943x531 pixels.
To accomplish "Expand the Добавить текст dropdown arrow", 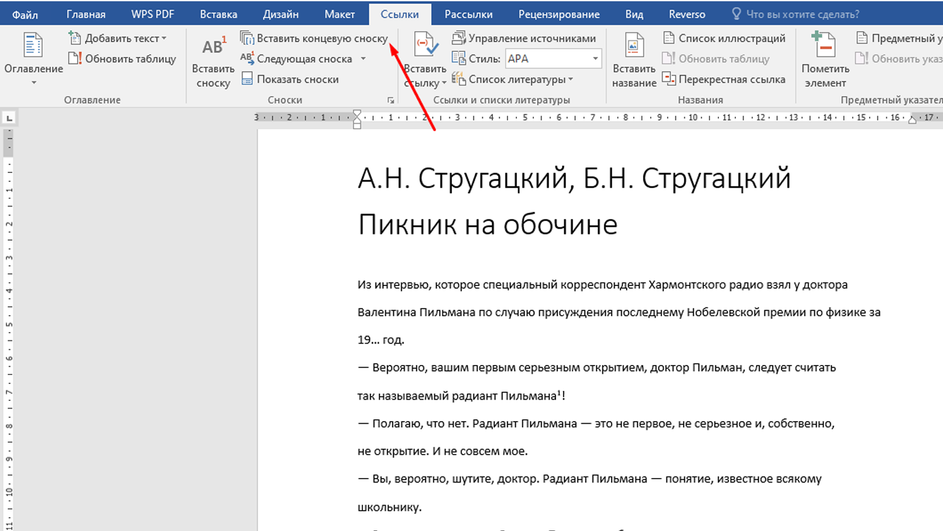I will 164,38.
